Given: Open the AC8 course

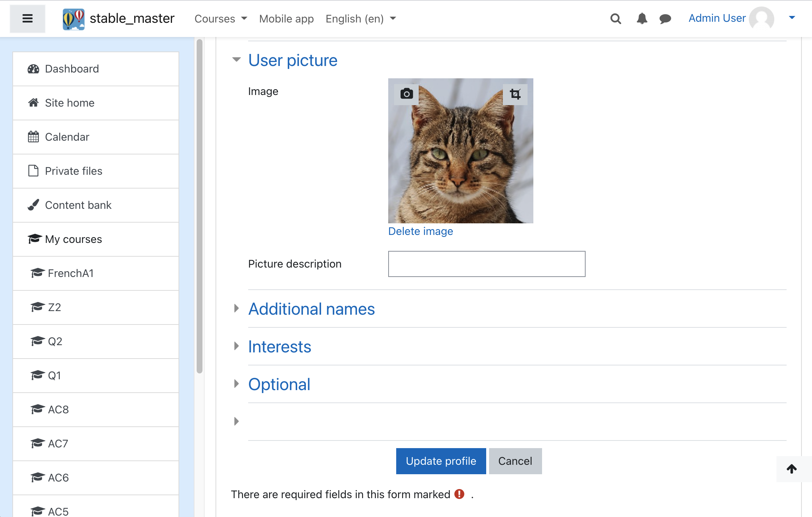Looking at the screenshot, I should tap(96, 410).
